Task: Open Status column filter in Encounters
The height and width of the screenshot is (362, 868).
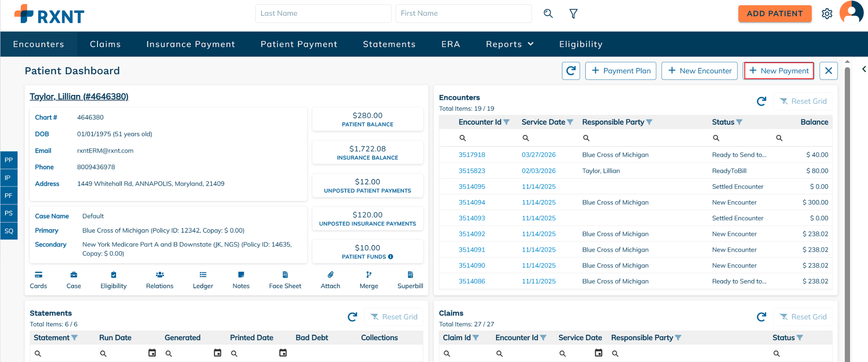Action: click(x=739, y=122)
